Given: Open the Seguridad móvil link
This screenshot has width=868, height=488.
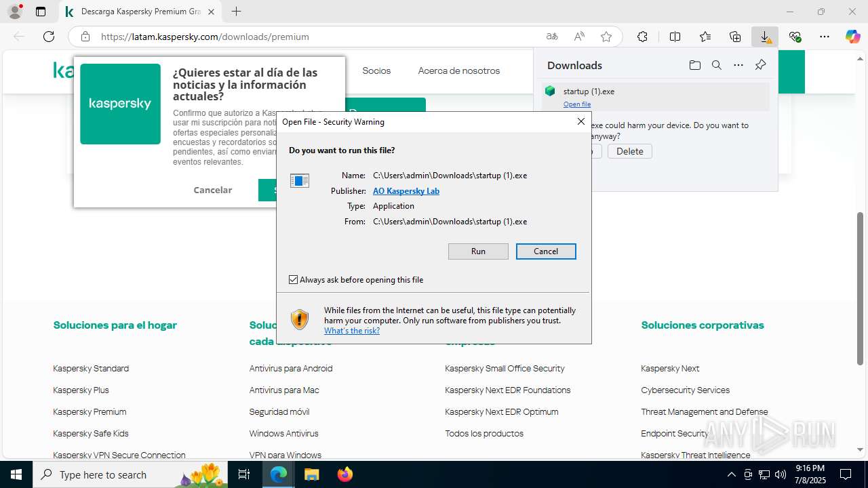Looking at the screenshot, I should click(x=279, y=411).
